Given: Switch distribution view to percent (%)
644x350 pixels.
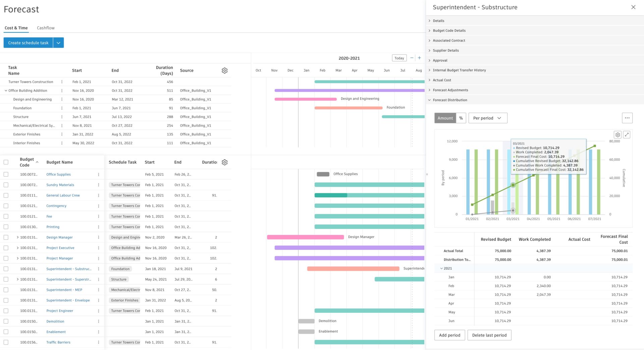Looking at the screenshot, I should [x=461, y=118].
